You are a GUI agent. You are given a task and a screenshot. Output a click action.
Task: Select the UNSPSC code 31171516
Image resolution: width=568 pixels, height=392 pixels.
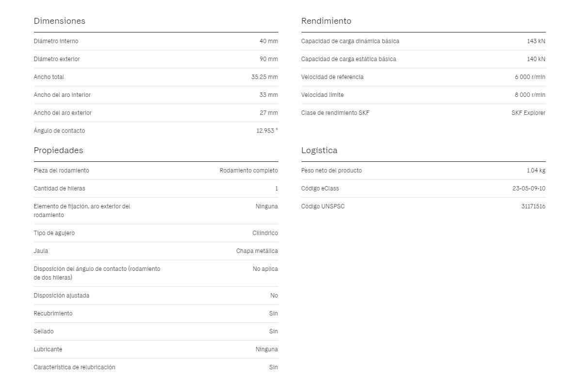pyautogui.click(x=533, y=206)
